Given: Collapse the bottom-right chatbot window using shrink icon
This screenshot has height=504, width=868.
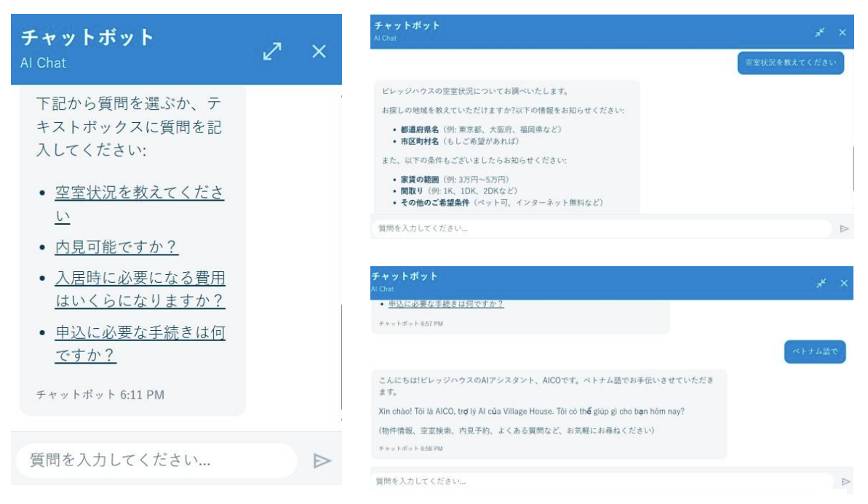Looking at the screenshot, I should coord(821,283).
